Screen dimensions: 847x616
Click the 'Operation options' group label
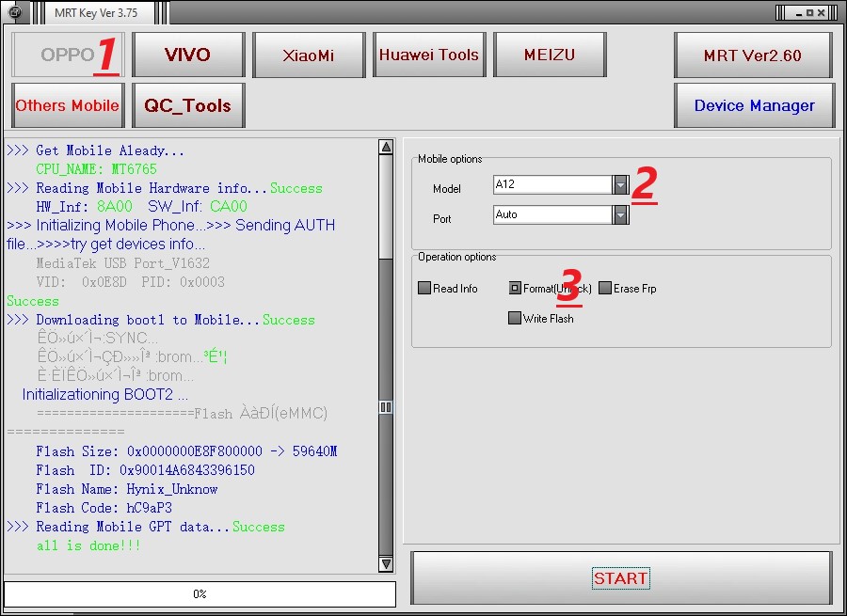[x=457, y=257]
